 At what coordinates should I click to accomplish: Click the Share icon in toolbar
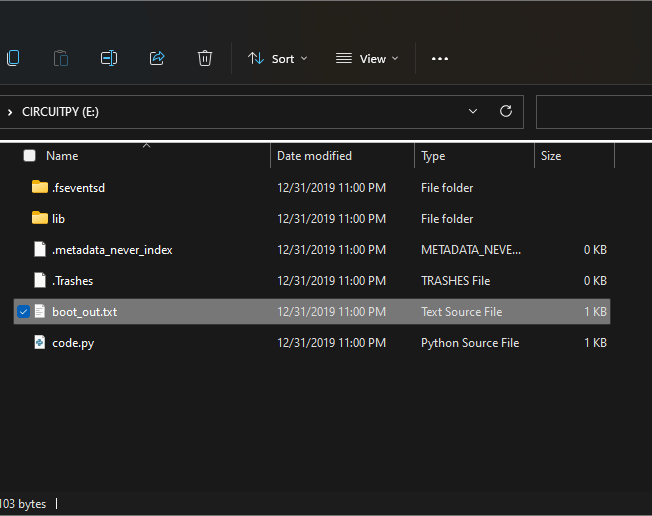click(x=157, y=58)
